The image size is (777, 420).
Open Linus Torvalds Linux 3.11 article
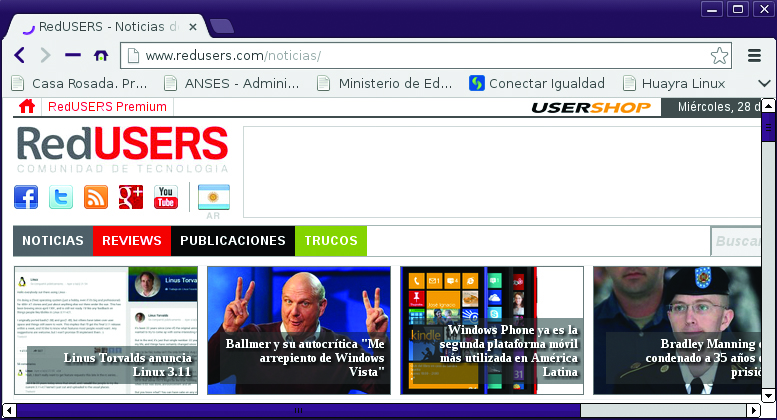[x=106, y=330]
